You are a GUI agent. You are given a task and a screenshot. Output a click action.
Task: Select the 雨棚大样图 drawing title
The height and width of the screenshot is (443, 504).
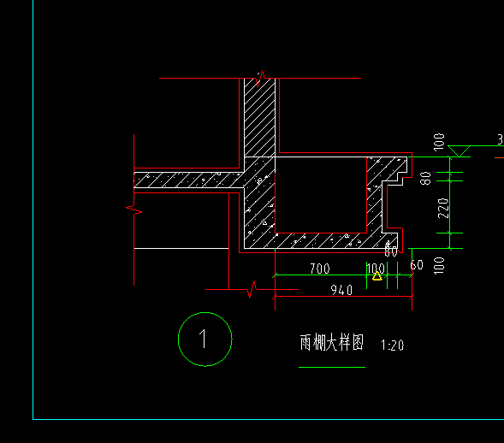[x=332, y=342]
